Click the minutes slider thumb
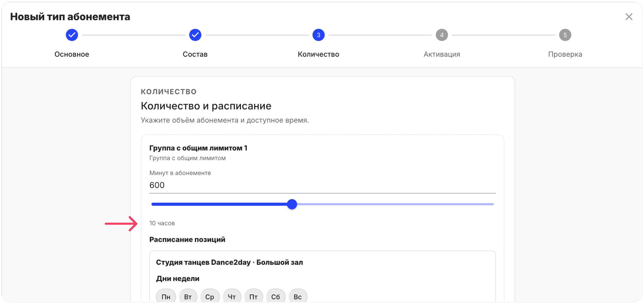The width and height of the screenshot is (644, 304). pos(292,204)
